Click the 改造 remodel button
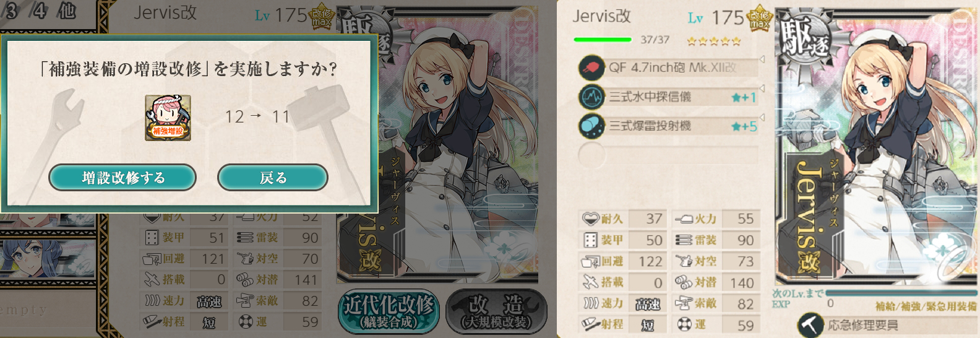This screenshot has width=980, height=338. pos(497,310)
